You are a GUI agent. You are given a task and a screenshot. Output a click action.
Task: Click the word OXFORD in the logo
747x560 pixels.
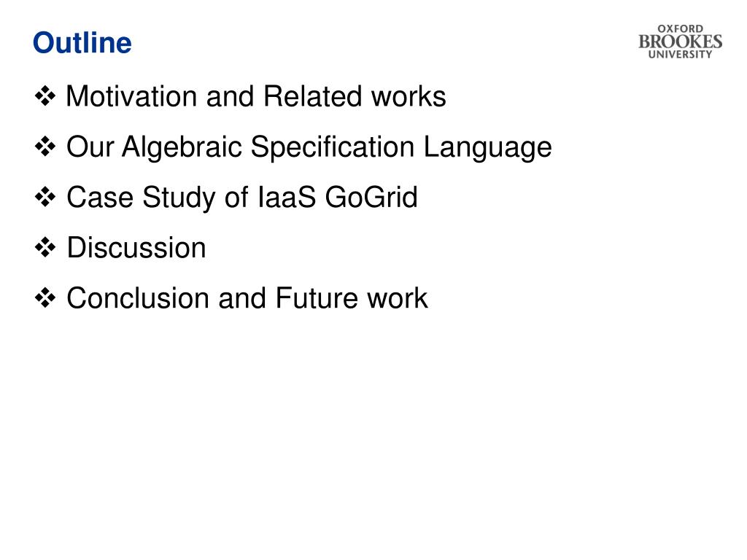pos(680,28)
